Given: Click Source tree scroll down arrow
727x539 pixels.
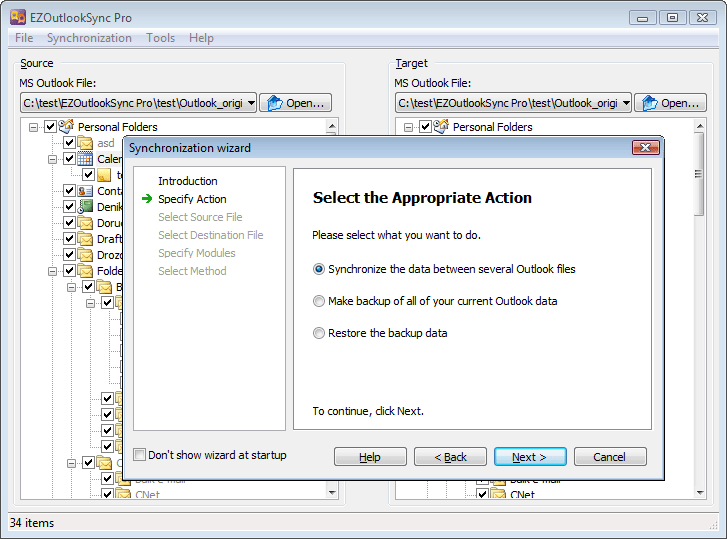Looking at the screenshot, I should (332, 492).
